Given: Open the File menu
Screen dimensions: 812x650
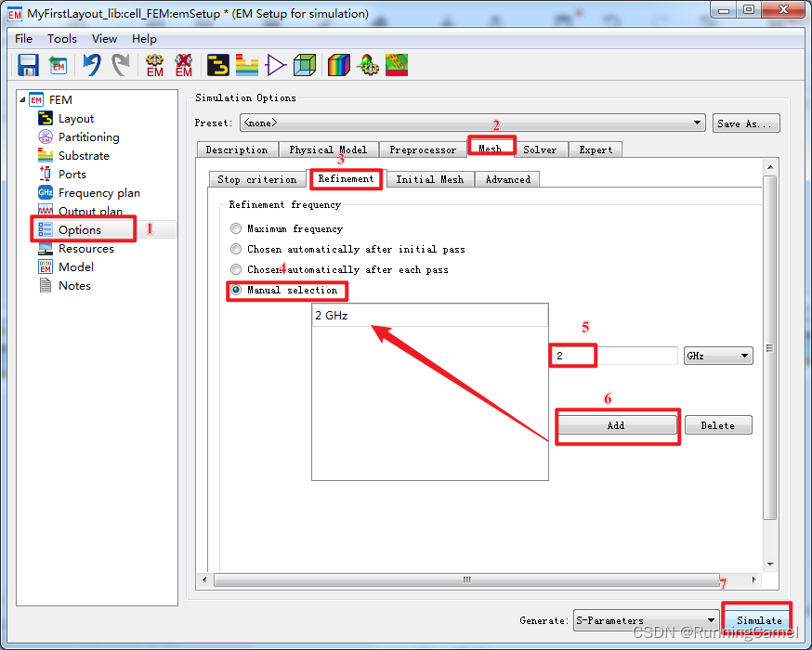Looking at the screenshot, I should (23, 39).
